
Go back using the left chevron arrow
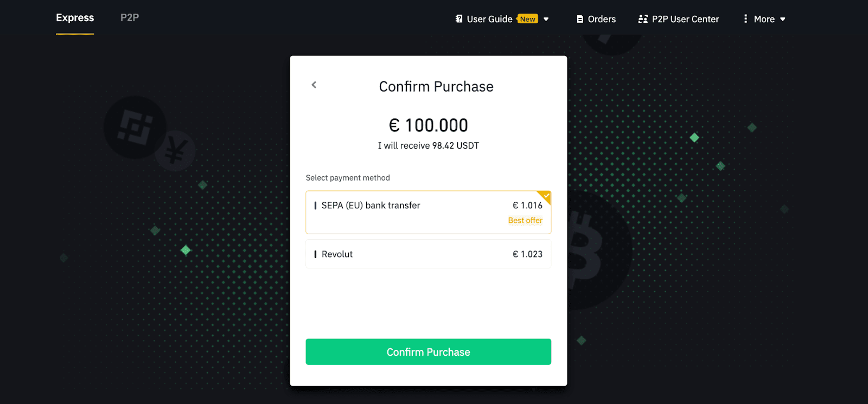(x=314, y=85)
